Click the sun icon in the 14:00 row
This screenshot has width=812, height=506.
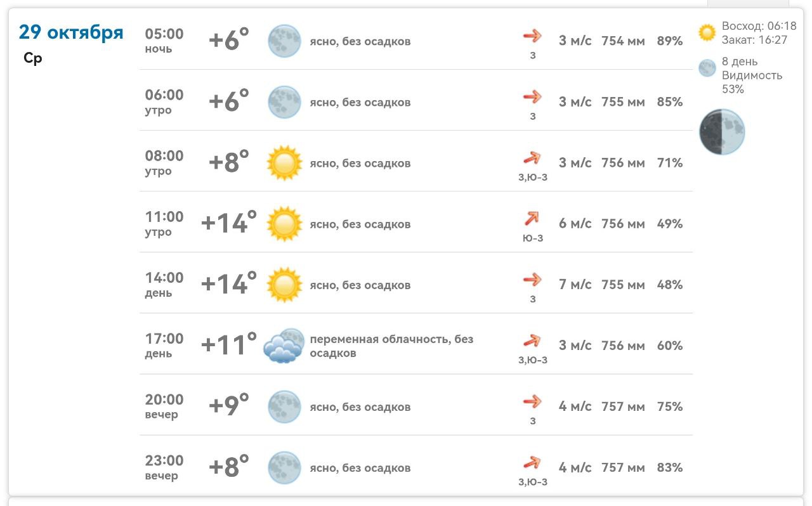284,285
